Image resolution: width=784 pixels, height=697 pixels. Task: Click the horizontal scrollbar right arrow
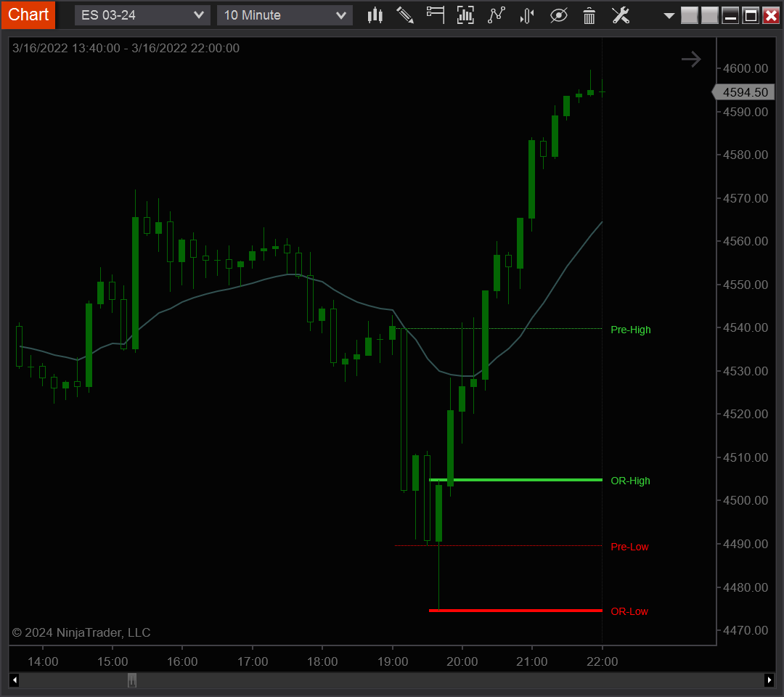tap(769, 680)
